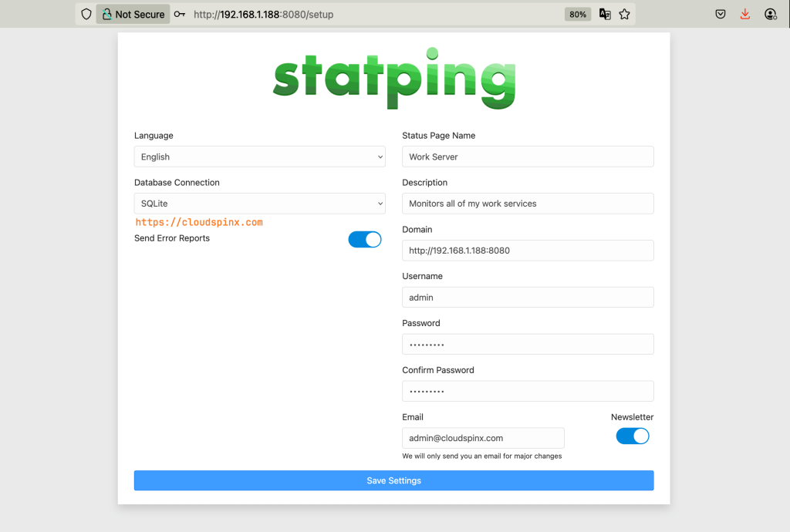Click the shield tracking protection icon
Image resolution: width=790 pixels, height=532 pixels.
pyautogui.click(x=86, y=14)
